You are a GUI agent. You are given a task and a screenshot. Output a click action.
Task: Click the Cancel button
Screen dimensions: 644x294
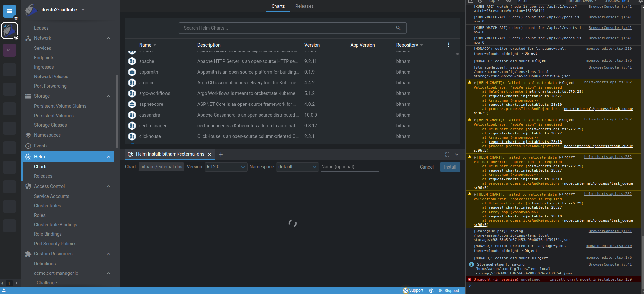pyautogui.click(x=426, y=167)
